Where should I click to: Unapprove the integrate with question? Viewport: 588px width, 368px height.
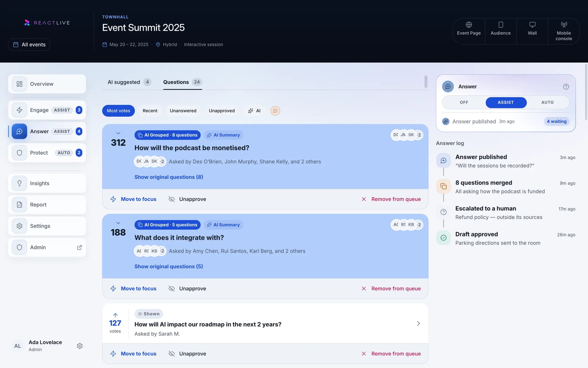click(187, 289)
